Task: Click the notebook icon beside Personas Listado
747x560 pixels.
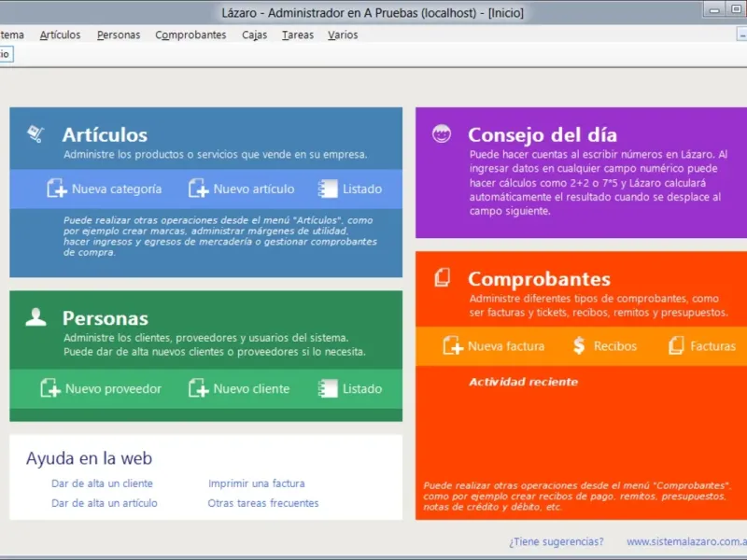Action: pos(328,388)
